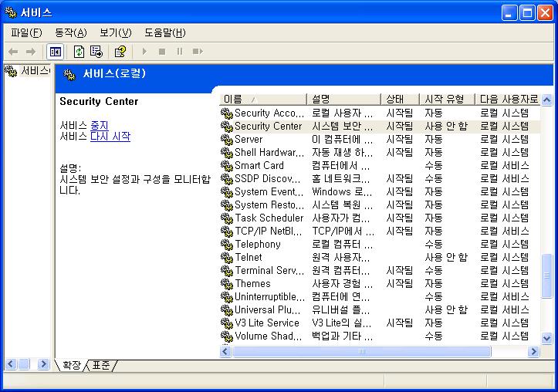Click the Refresh toolbar icon
558x392 pixels.
point(79,52)
